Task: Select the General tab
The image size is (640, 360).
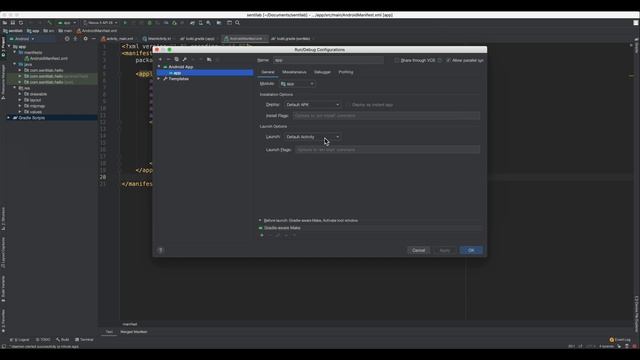Action: pyautogui.click(x=268, y=72)
